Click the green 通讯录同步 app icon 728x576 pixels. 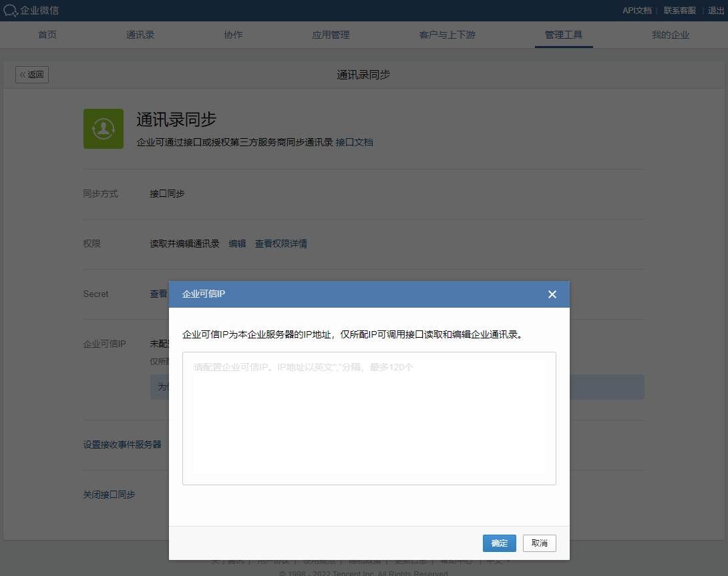point(104,129)
